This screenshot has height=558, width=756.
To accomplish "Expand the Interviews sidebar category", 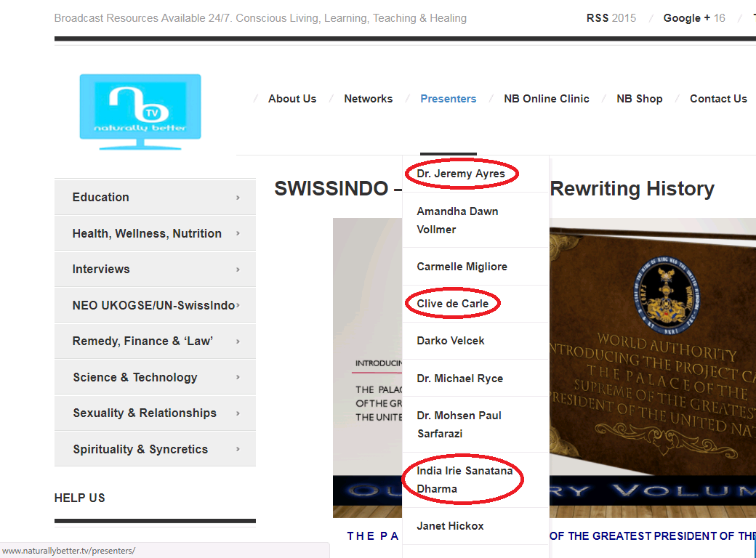I will (155, 269).
